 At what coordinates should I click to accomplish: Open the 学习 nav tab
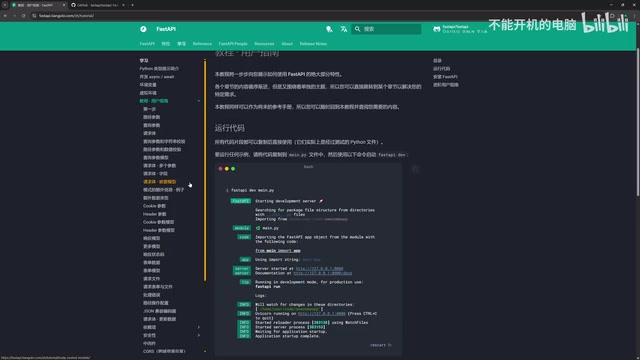click(x=181, y=44)
